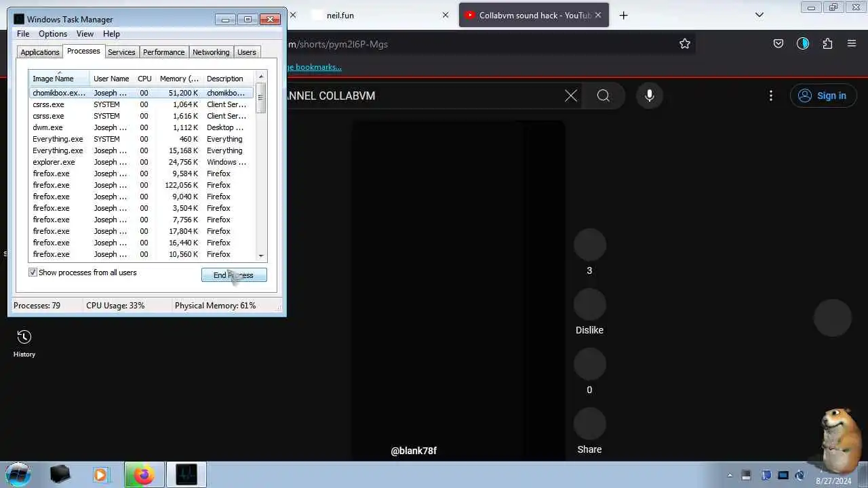Launch the media player taskbar icon
868x488 pixels.
[100, 474]
